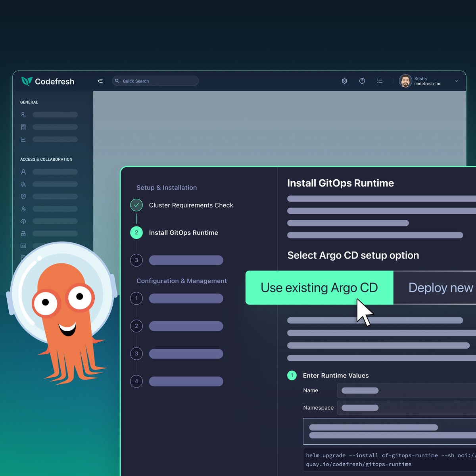Select the user-with-clock icon under General
Viewport: 476px width, 476px height.
point(23,115)
